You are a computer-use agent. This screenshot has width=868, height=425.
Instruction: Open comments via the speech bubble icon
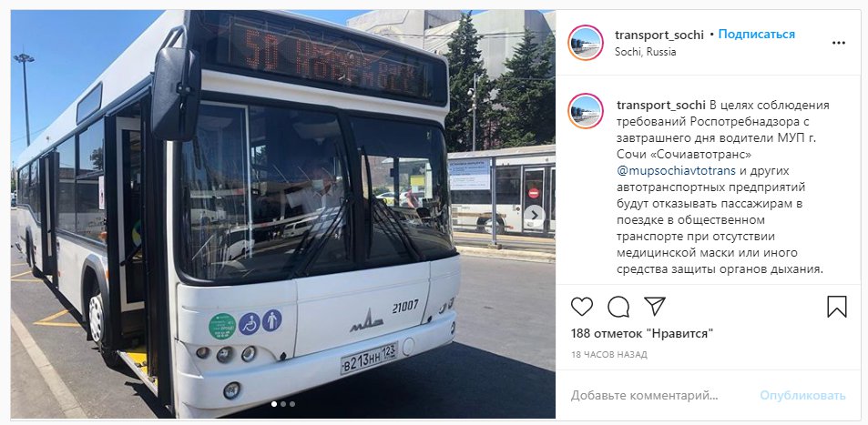pos(618,306)
